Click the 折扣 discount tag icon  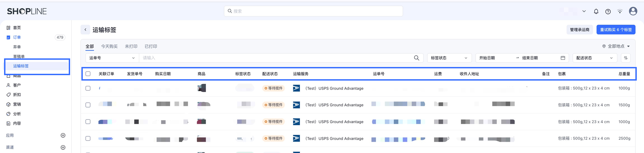8,95
